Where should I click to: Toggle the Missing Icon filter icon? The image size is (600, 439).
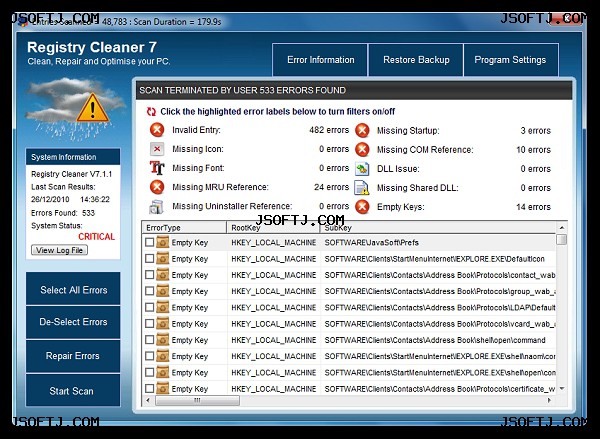click(x=157, y=149)
